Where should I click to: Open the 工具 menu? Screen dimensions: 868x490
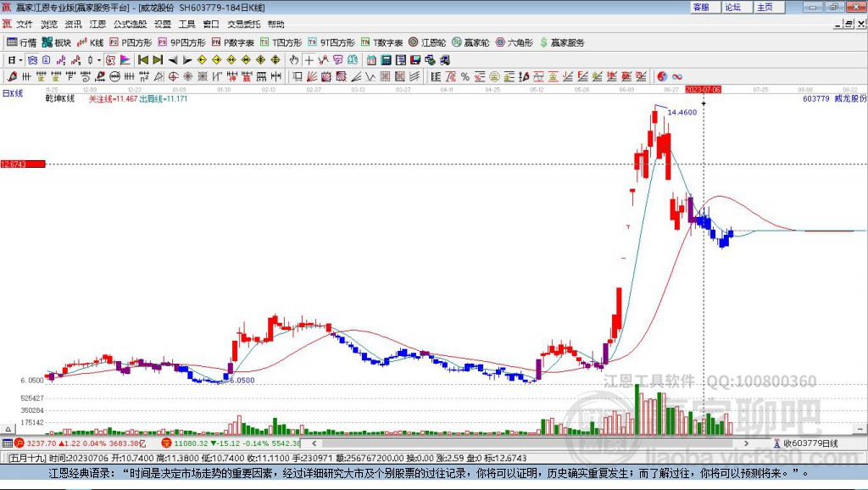coord(187,25)
